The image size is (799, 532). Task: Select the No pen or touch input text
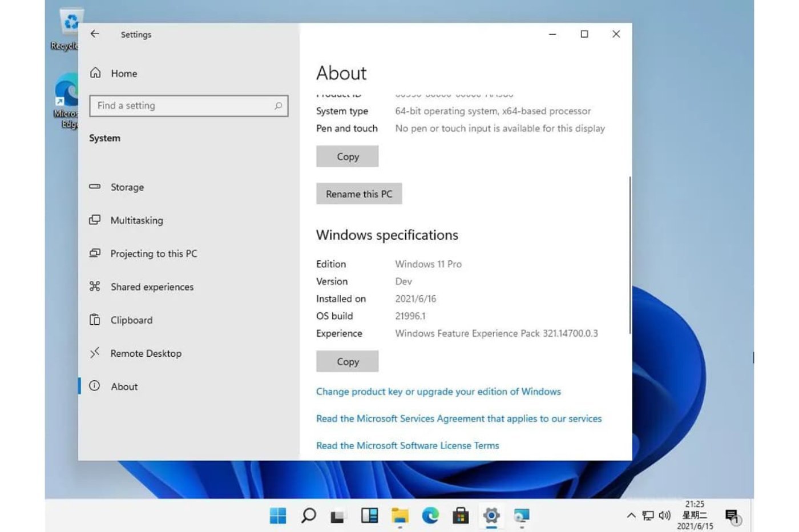(500, 128)
